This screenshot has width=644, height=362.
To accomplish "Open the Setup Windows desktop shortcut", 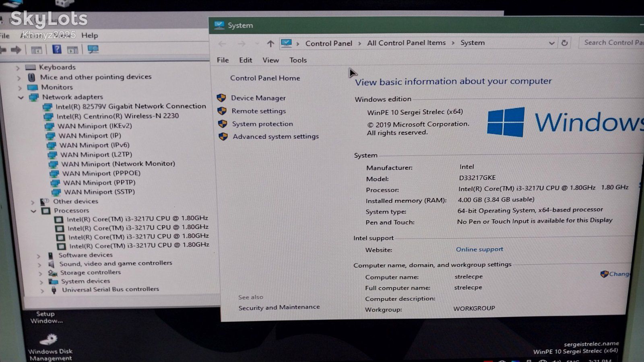I will [x=46, y=317].
